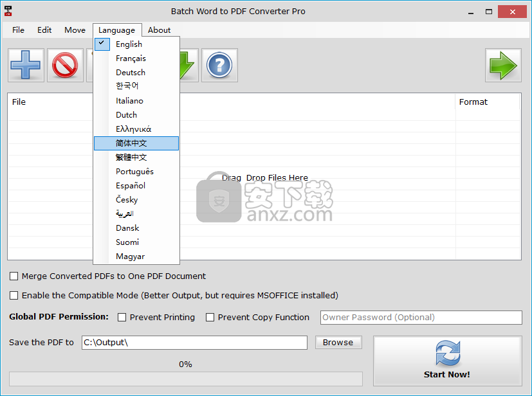Screen dimensions: 532x396
Task: Click the Owner Password field
Action: click(421, 318)
